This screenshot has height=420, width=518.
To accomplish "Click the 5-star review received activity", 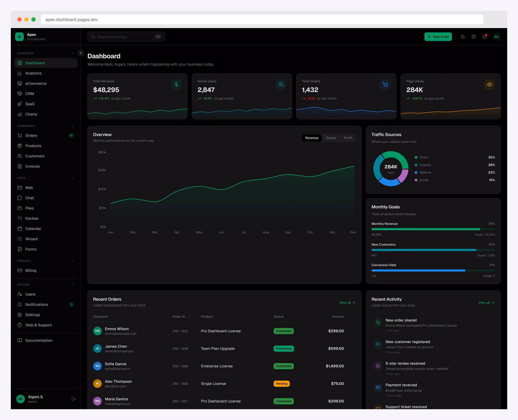I will coord(433,368).
